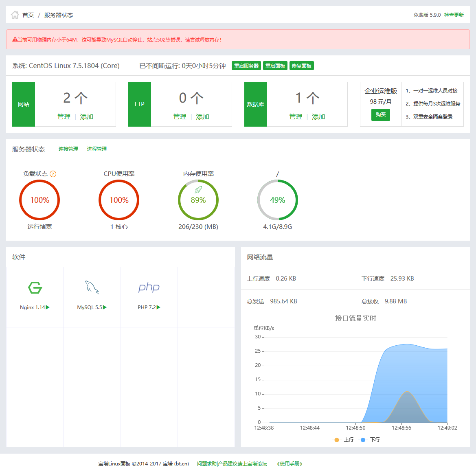Click the home icon in breadcrumb

tap(15, 15)
